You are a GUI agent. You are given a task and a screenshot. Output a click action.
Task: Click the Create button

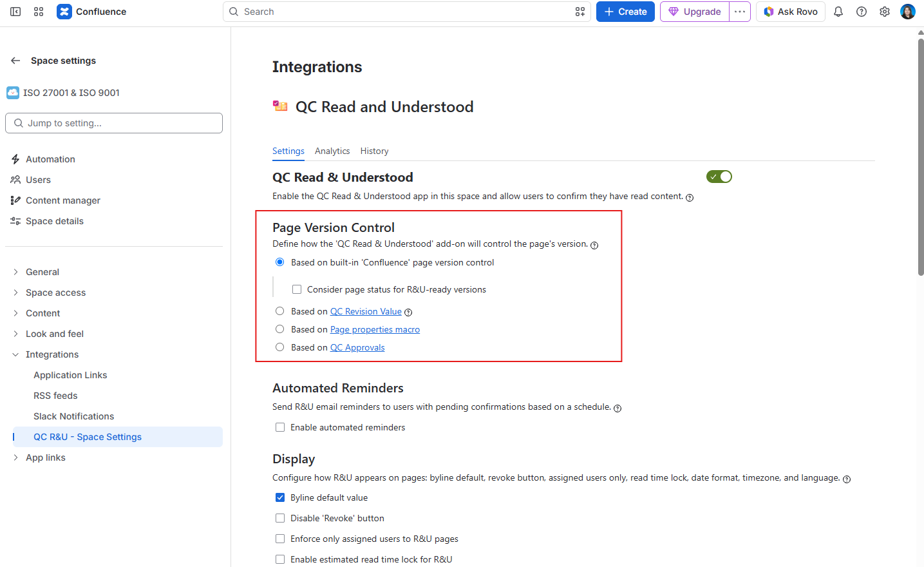click(x=625, y=12)
